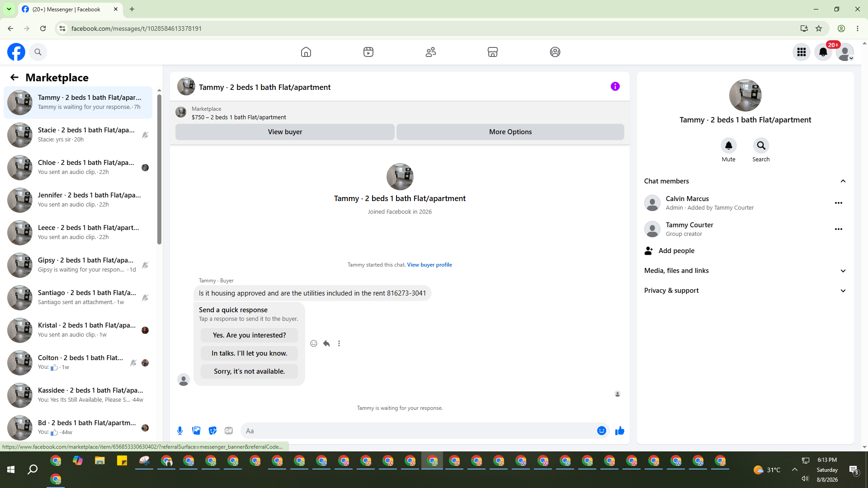868x488 pixels.
Task: Open the Gipsy conversation
Action: tap(78, 265)
